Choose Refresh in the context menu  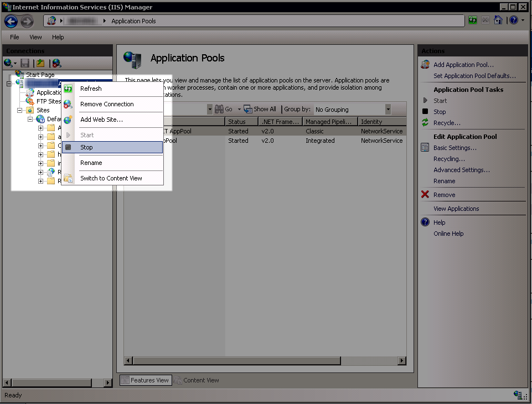[112, 89]
